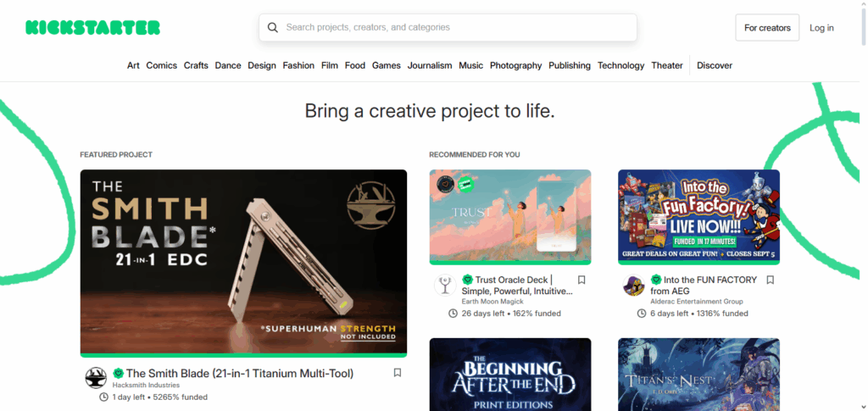Open the Film category
The image size is (868, 411).
(x=330, y=65)
